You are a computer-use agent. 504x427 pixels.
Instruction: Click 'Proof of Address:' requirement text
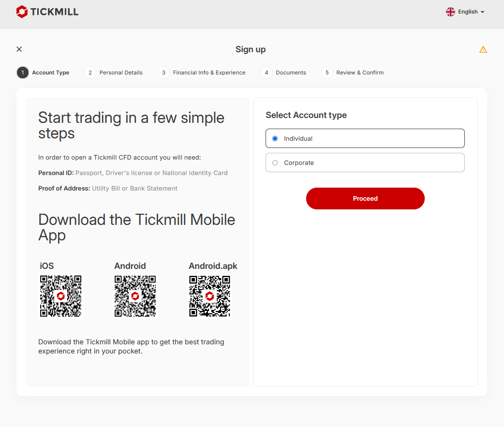(x=64, y=188)
